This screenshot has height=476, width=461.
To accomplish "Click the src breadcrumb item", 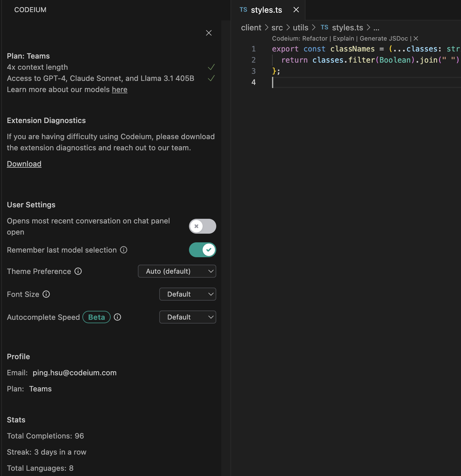I will 277,28.
